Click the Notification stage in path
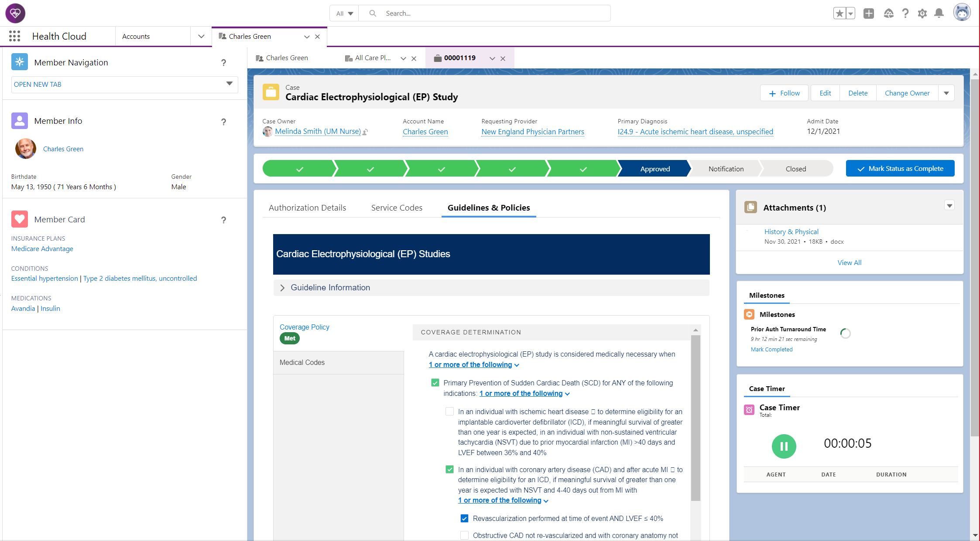Viewport: 980px width, 541px height. tap(726, 169)
